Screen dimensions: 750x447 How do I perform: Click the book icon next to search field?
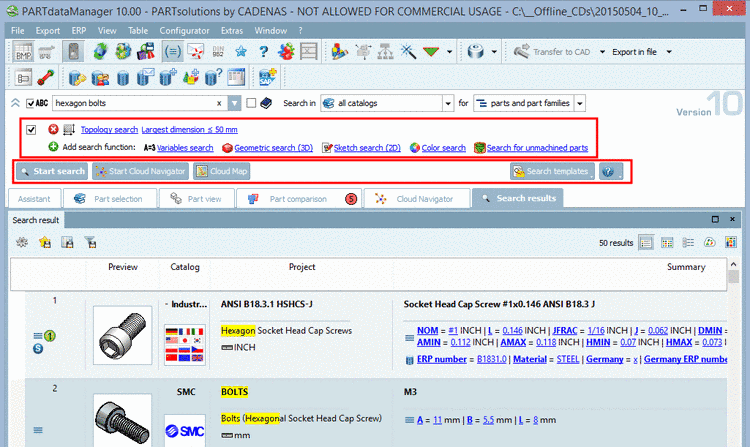(266, 103)
